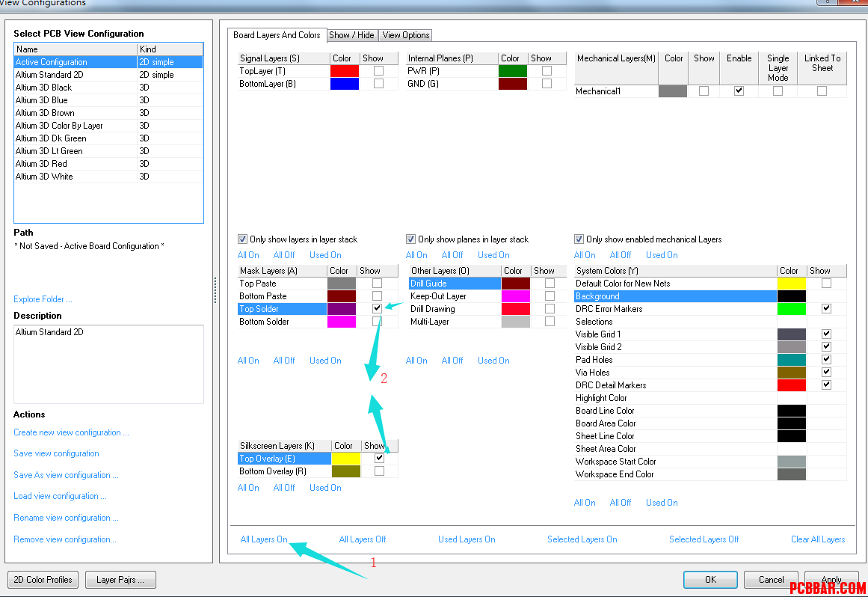Click the Name column header

pos(76,49)
